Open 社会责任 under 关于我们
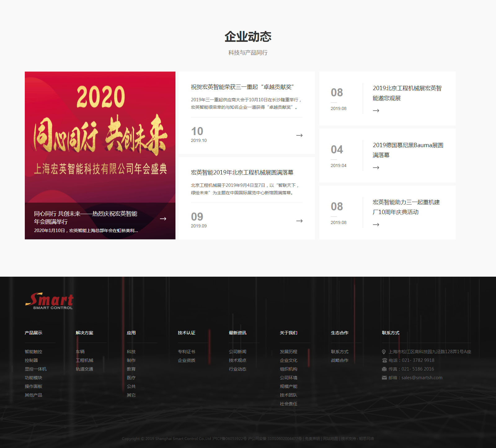The height and width of the screenshot is (448, 496). [x=289, y=404]
